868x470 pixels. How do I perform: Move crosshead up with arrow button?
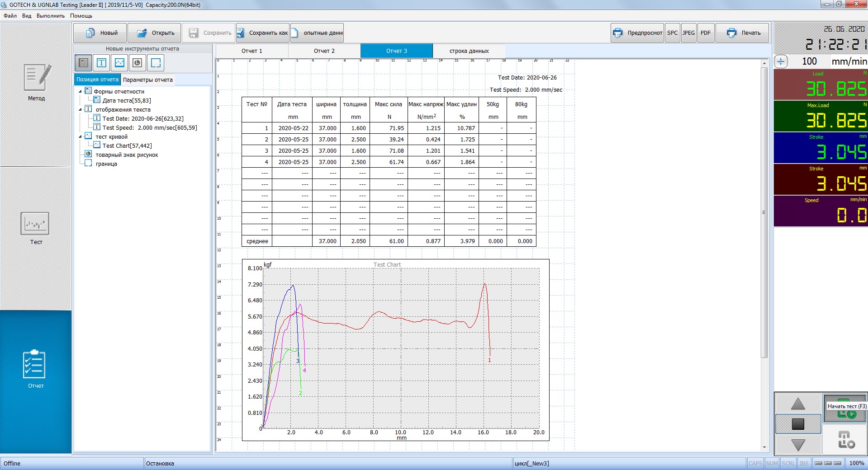click(798, 404)
